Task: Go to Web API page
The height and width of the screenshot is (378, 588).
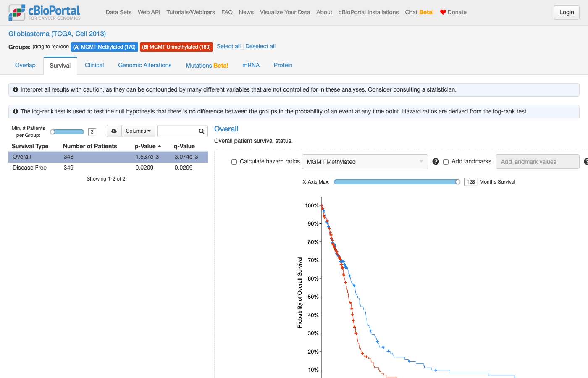Action: 149,12
